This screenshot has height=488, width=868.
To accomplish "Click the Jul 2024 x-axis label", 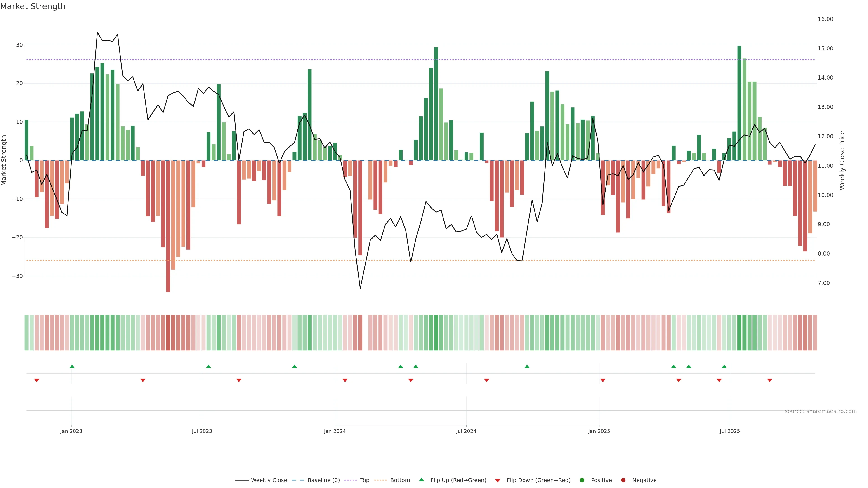I will click(466, 431).
